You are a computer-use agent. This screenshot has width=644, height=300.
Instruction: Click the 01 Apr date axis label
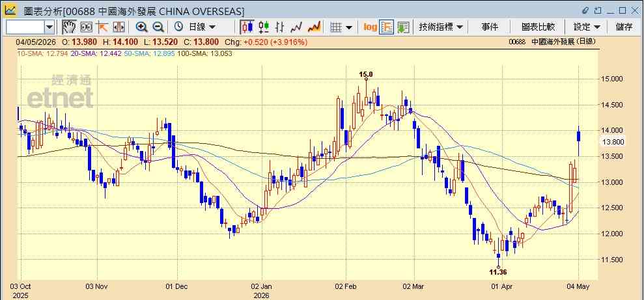(502, 286)
